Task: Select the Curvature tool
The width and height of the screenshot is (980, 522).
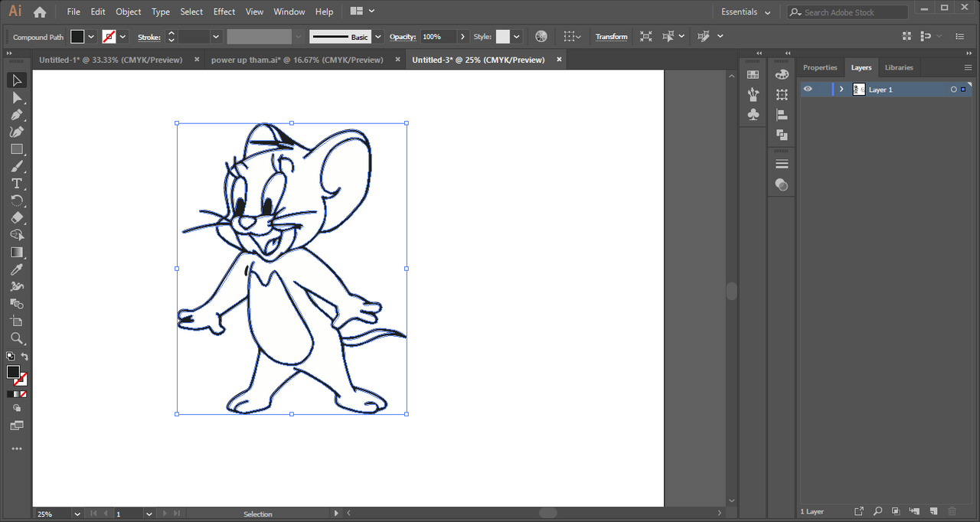Action: pyautogui.click(x=17, y=132)
